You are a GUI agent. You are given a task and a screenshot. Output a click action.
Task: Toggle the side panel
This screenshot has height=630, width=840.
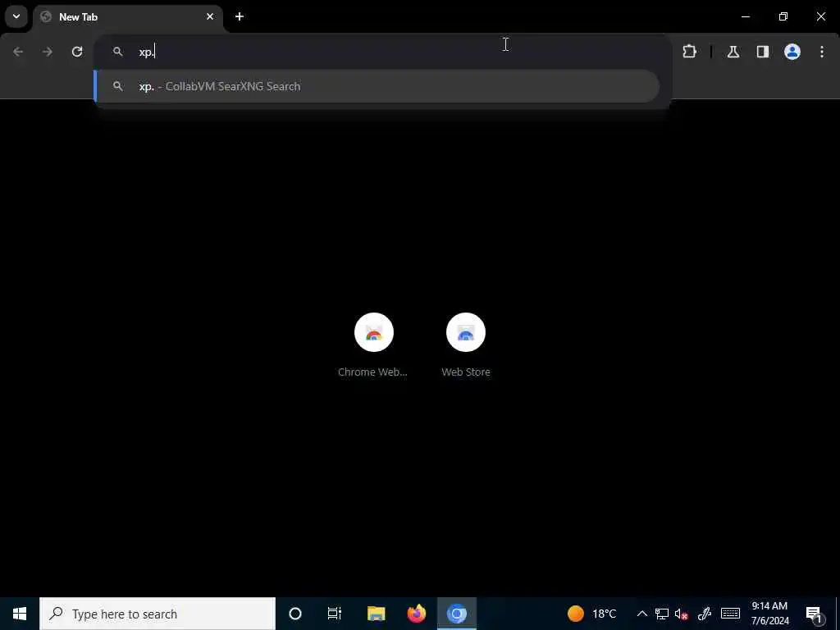click(x=763, y=52)
